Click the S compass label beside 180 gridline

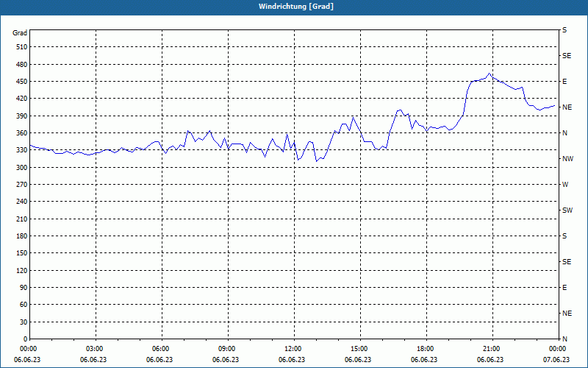click(564, 236)
